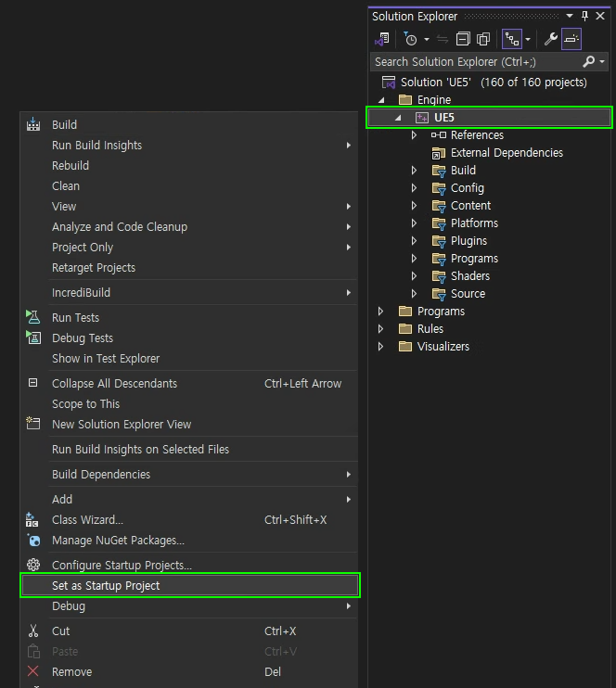Image resolution: width=616 pixels, height=688 pixels.
Task: Click the UE5 project icon
Action: click(x=422, y=118)
